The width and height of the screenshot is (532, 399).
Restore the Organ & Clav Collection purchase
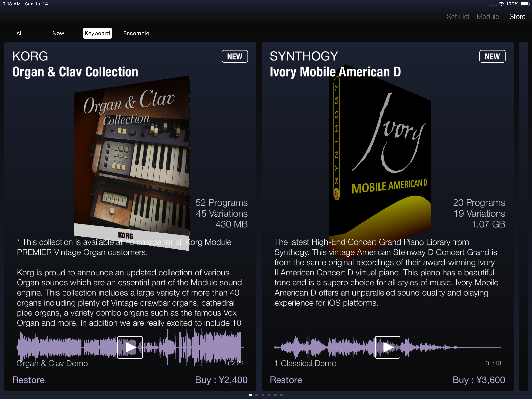[x=28, y=380]
